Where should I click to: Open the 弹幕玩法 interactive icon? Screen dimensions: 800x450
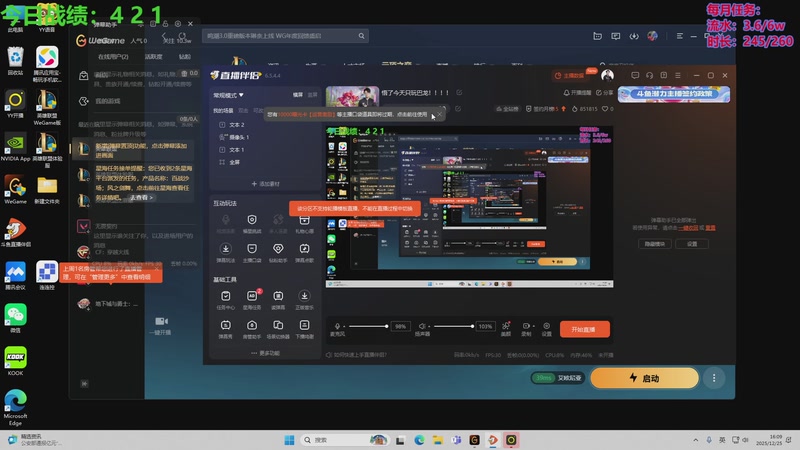[x=226, y=252]
